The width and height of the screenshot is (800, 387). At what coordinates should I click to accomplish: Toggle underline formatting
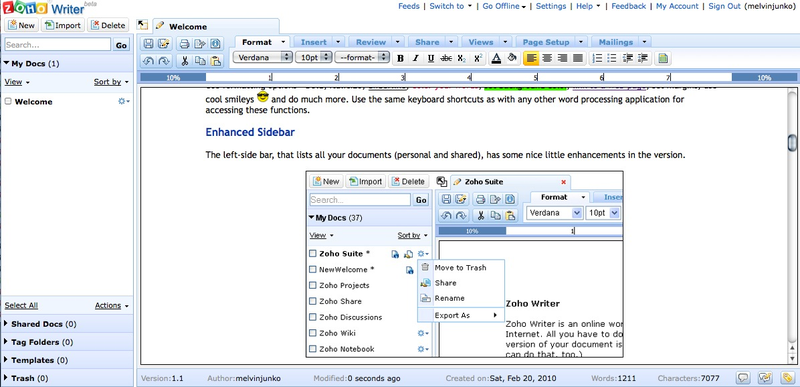(431, 58)
